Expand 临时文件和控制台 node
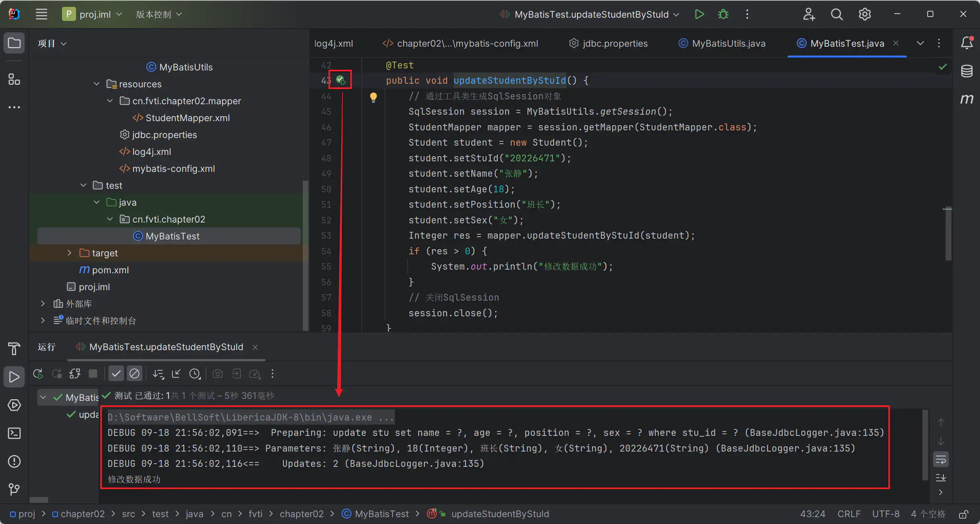Viewport: 980px width, 524px height. pos(43,320)
